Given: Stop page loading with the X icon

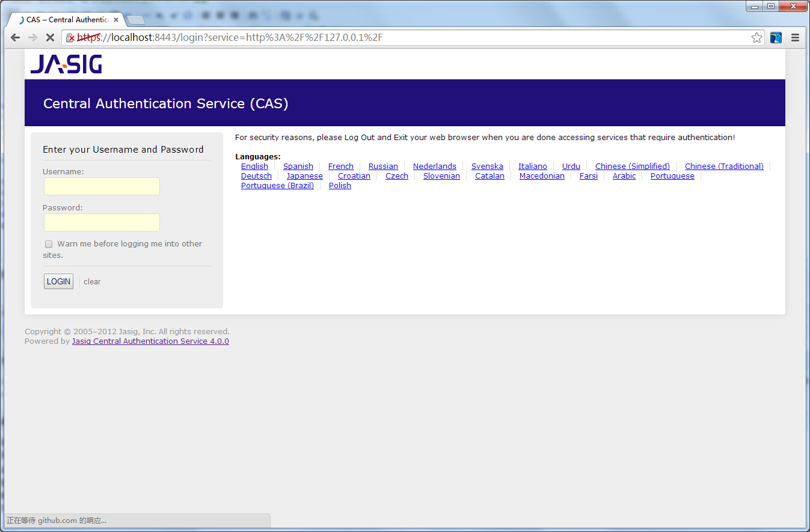Looking at the screenshot, I should 51,37.
